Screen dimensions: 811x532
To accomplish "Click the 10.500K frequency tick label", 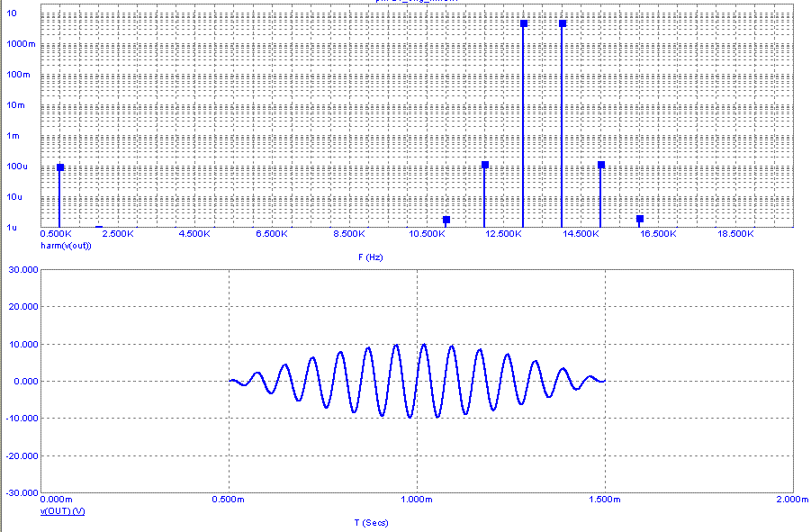I will pyautogui.click(x=427, y=234).
